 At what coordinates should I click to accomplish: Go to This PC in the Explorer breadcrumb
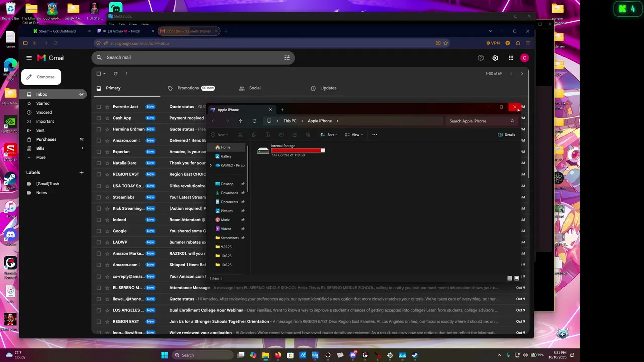[290, 121]
